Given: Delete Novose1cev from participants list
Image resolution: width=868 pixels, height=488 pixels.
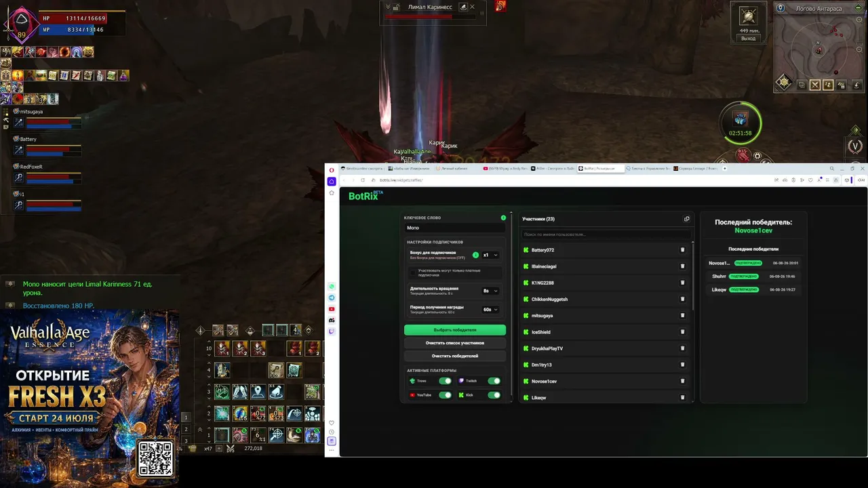Looking at the screenshot, I should point(682,381).
